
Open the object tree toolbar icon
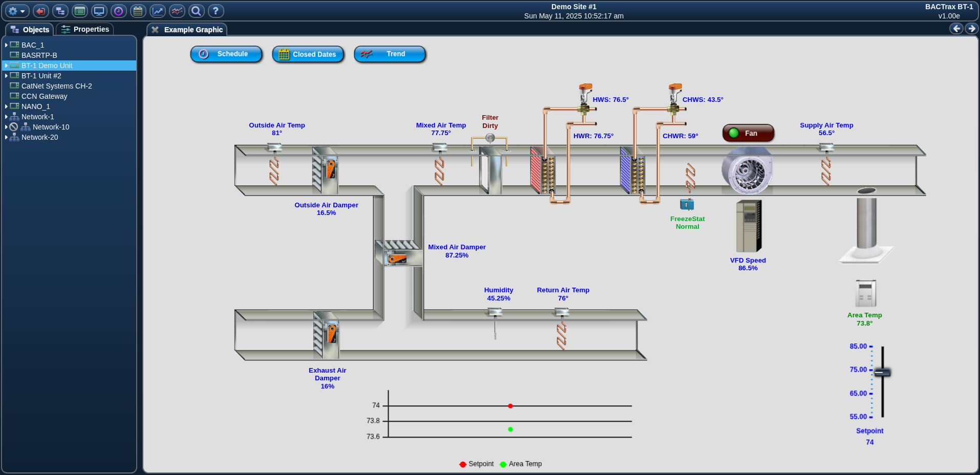60,11
